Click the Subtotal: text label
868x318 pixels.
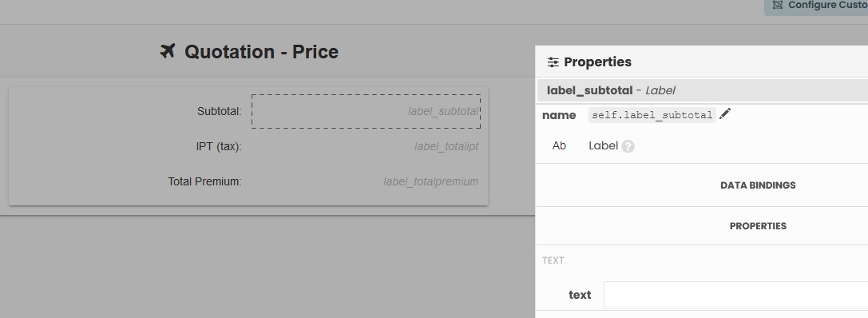pos(220,111)
